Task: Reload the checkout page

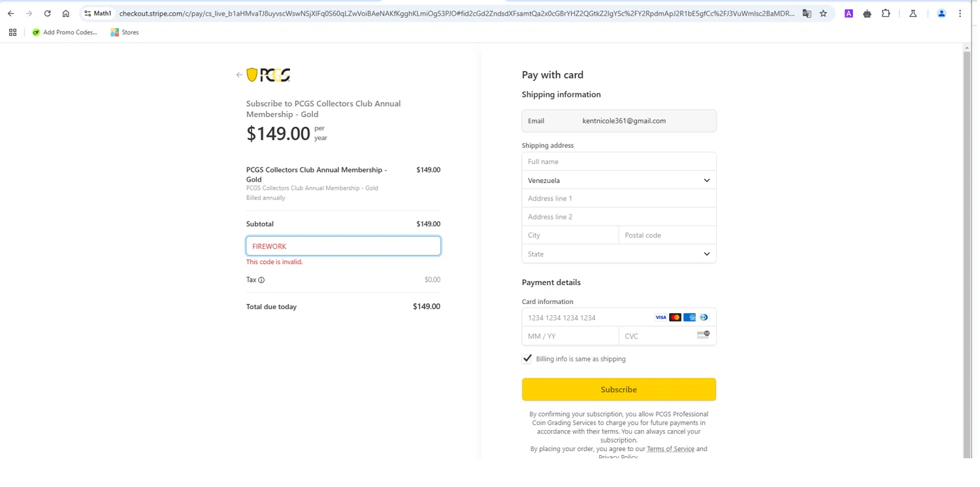Action: click(47, 13)
